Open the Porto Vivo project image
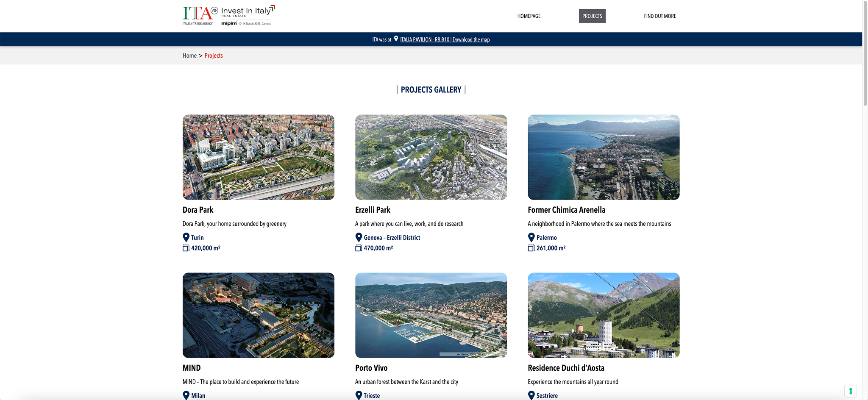This screenshot has height=400, width=868. click(431, 315)
